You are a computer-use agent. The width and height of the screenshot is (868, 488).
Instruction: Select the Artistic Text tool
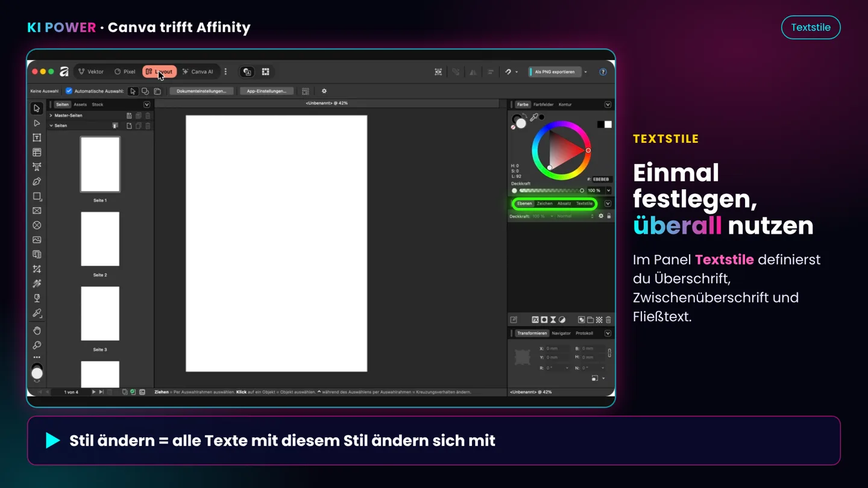(x=37, y=167)
